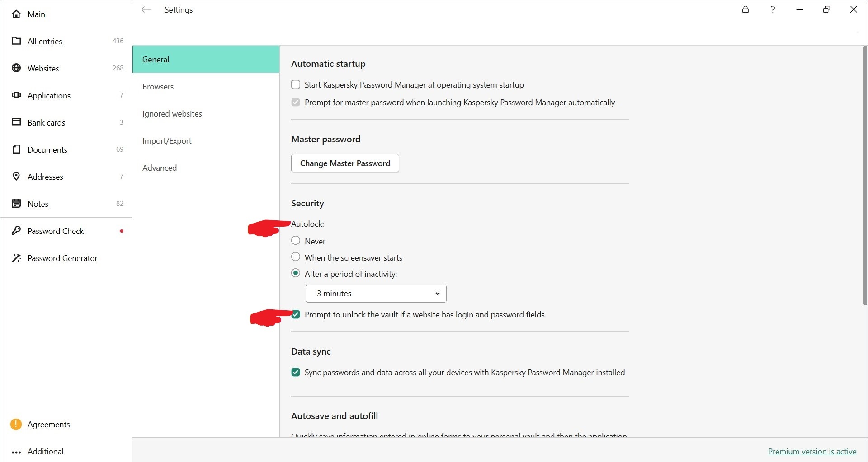Image resolution: width=868 pixels, height=462 pixels.
Task: Click the 268 count beside Websites
Action: pos(118,68)
